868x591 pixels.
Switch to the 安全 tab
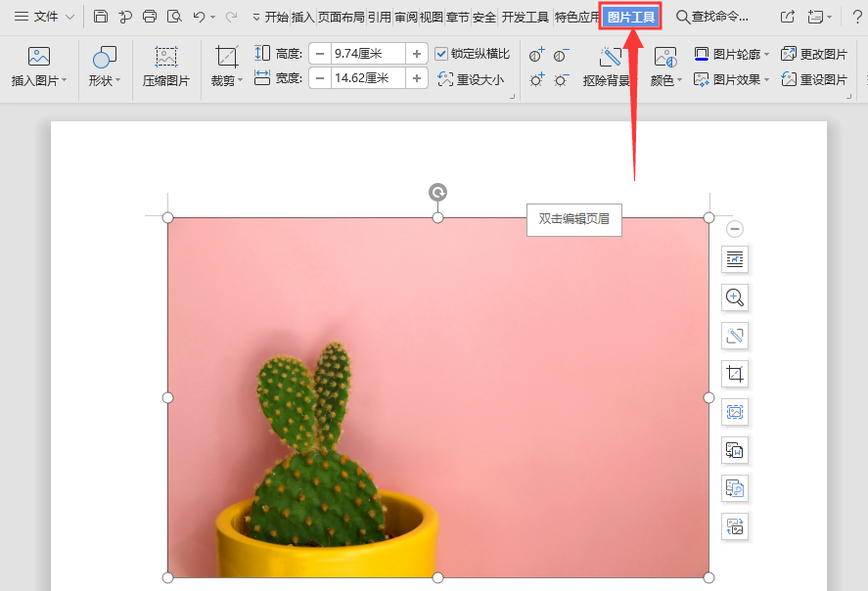coord(484,18)
